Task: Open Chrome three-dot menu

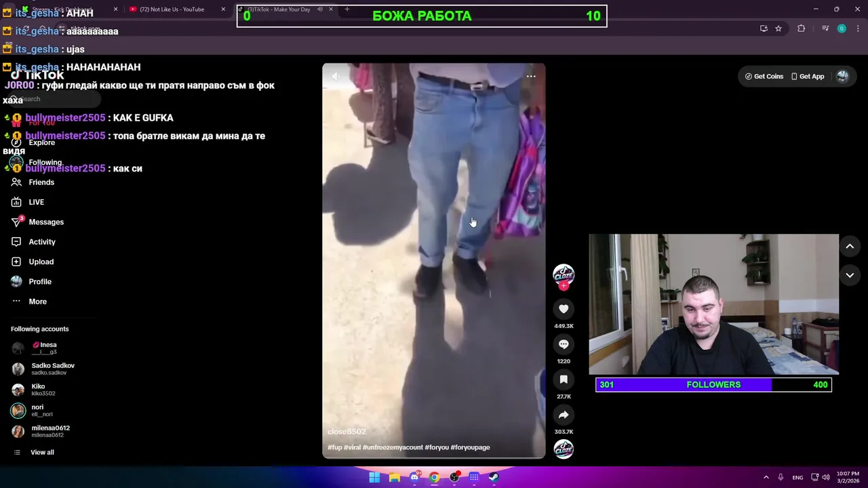Action: [x=859, y=28]
